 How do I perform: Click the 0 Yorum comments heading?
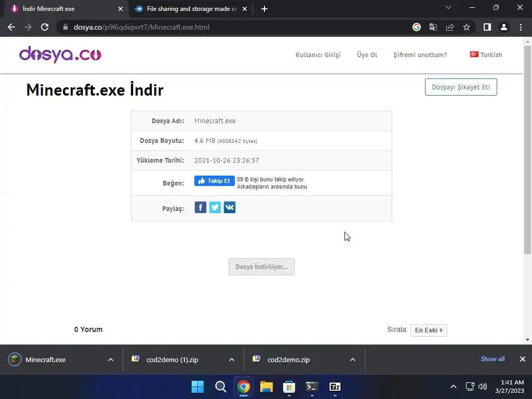pyautogui.click(x=88, y=329)
